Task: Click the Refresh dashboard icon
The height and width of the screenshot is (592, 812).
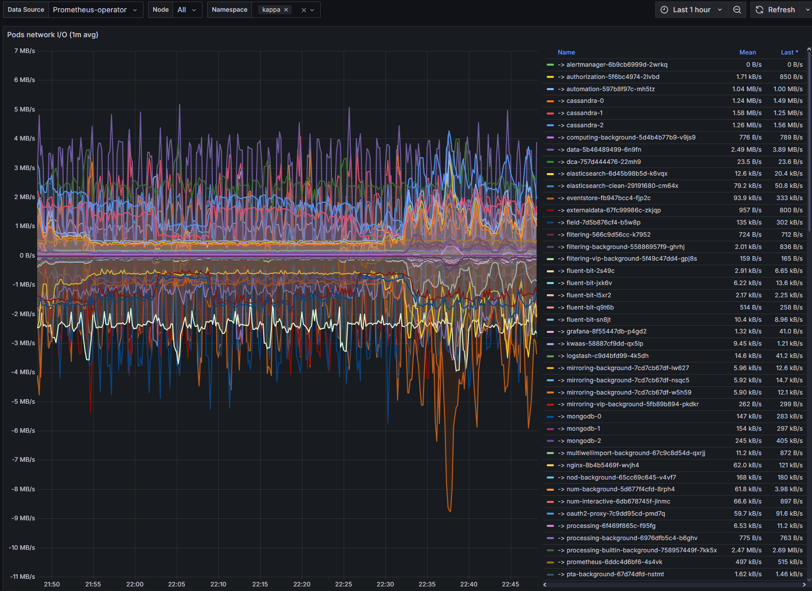Action: [x=760, y=10]
